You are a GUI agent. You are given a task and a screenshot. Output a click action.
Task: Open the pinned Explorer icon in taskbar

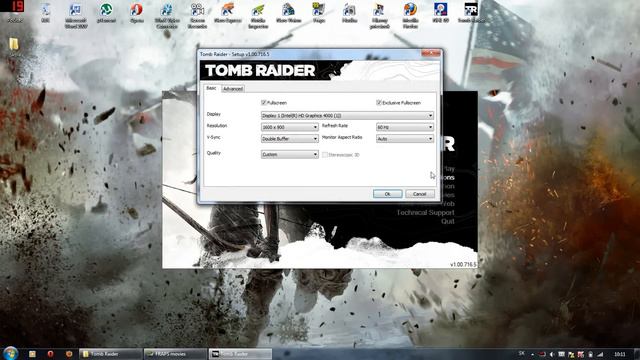tap(32, 354)
